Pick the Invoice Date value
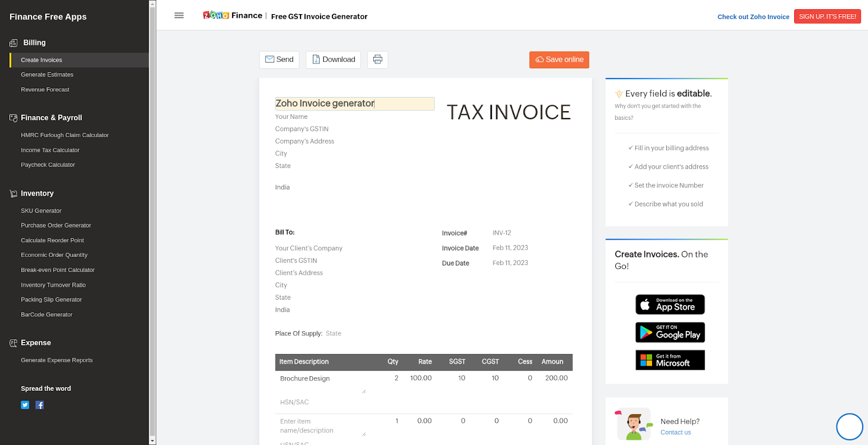Viewport: 868px width, 445px height. click(x=510, y=248)
